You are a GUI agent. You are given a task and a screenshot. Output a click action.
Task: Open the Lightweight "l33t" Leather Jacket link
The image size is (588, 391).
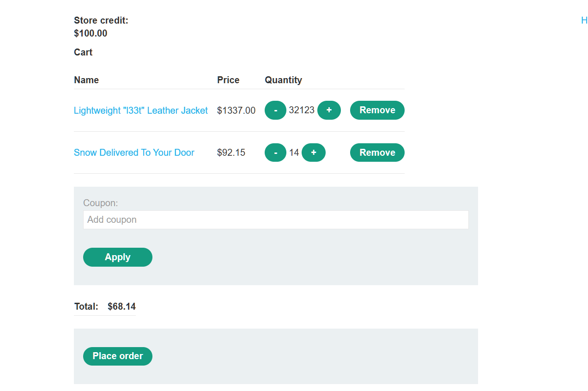[141, 110]
